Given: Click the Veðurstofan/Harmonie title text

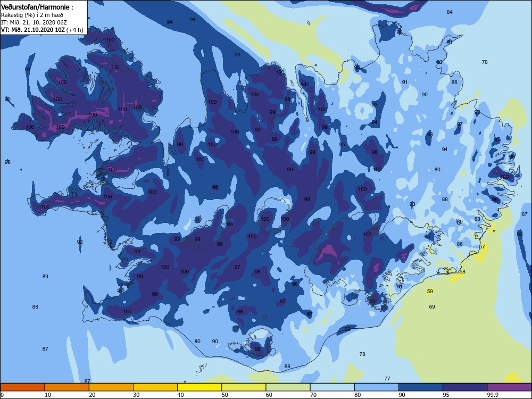Looking at the screenshot, I should [x=35, y=7].
